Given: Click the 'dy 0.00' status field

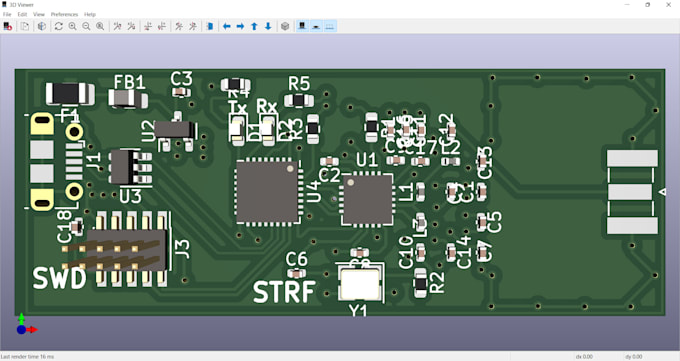Looking at the screenshot, I should click(x=634, y=357).
